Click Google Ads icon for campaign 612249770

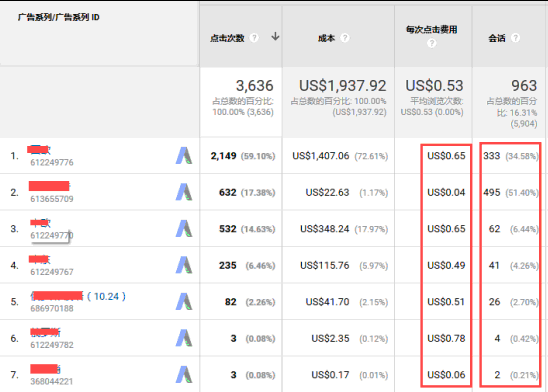click(184, 228)
